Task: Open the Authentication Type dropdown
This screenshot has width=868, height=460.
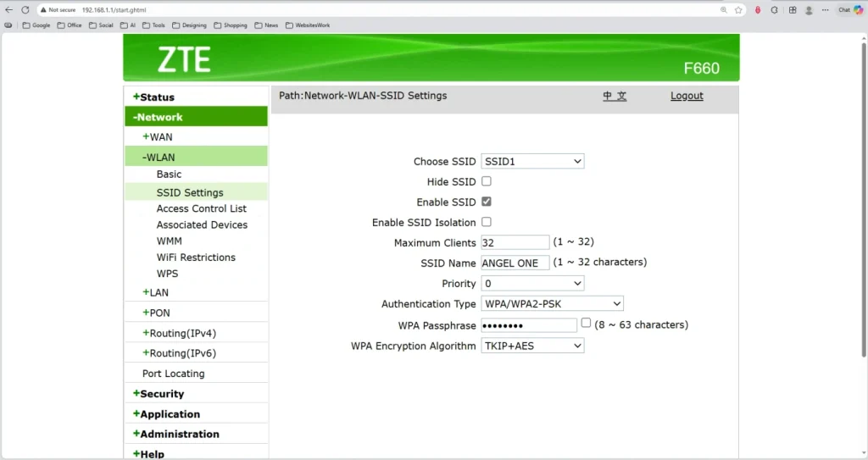Action: pos(552,303)
